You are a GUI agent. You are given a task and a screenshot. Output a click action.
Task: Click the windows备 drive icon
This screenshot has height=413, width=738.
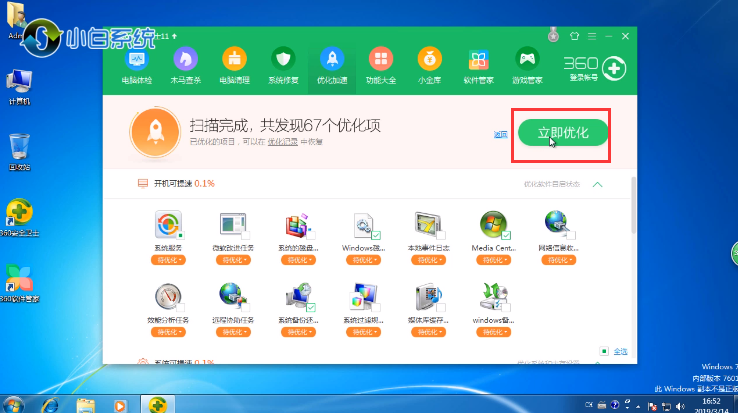click(x=493, y=297)
